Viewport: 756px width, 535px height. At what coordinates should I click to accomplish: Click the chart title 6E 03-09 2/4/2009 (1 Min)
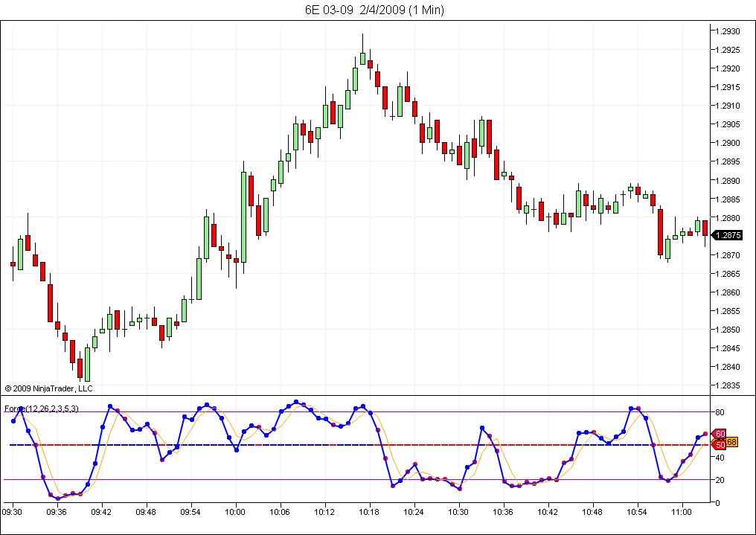coord(374,10)
